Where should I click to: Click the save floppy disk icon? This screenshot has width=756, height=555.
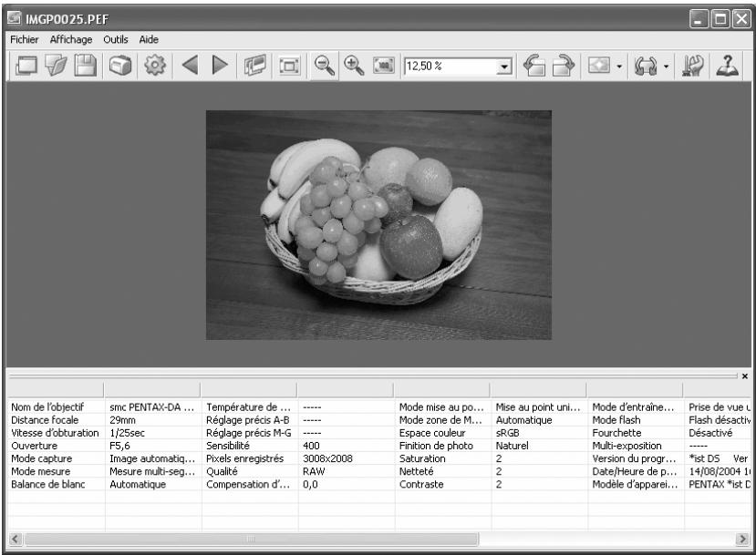[86, 65]
